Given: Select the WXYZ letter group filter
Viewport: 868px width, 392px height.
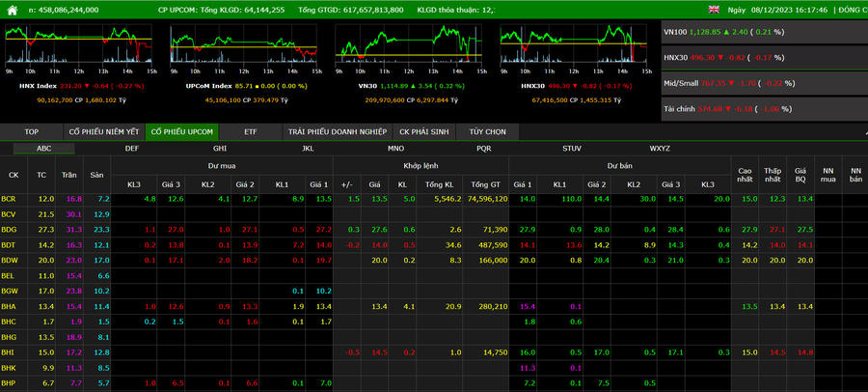Looking at the screenshot, I should [x=660, y=149].
